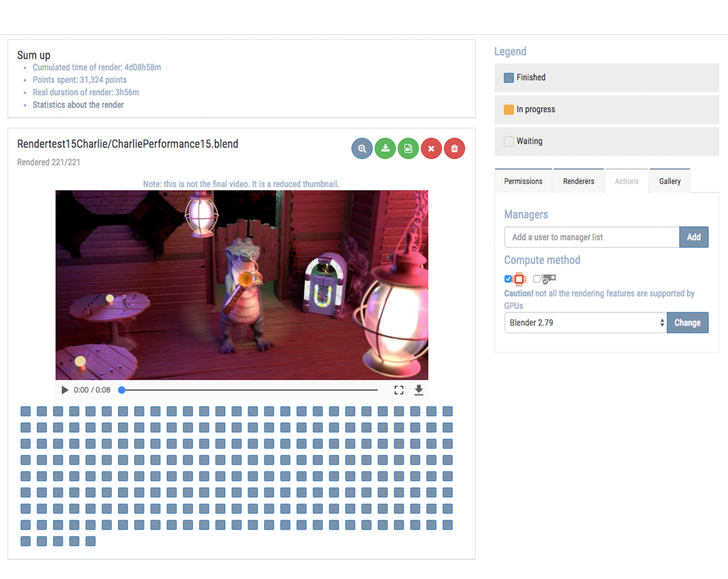Click the Rendered 221/221 text
The height and width of the screenshot is (579, 728).
coord(49,162)
